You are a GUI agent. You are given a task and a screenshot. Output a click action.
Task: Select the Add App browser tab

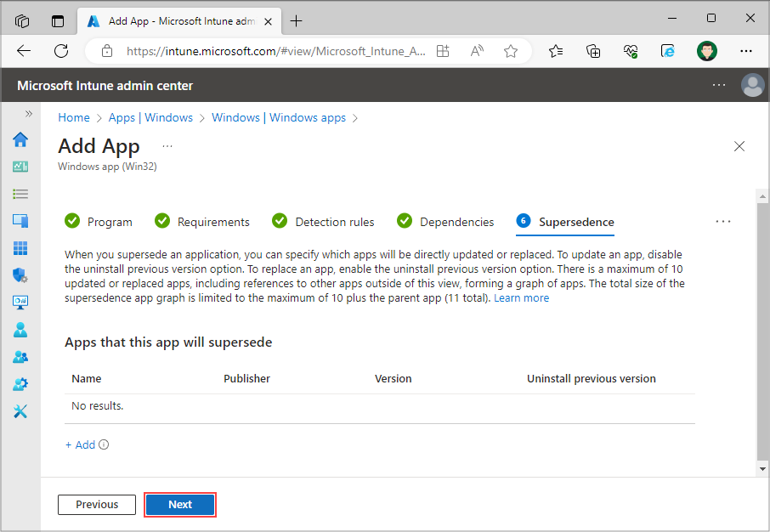[x=179, y=21]
